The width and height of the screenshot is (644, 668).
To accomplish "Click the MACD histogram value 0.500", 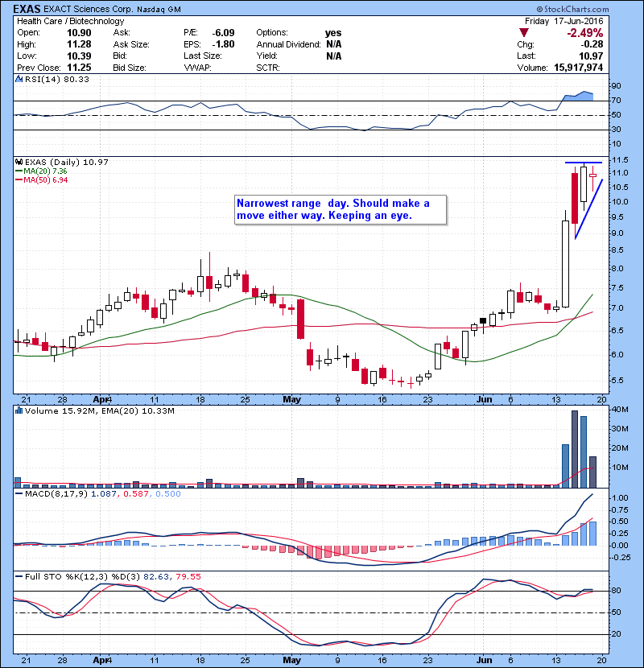I will 168,494.
